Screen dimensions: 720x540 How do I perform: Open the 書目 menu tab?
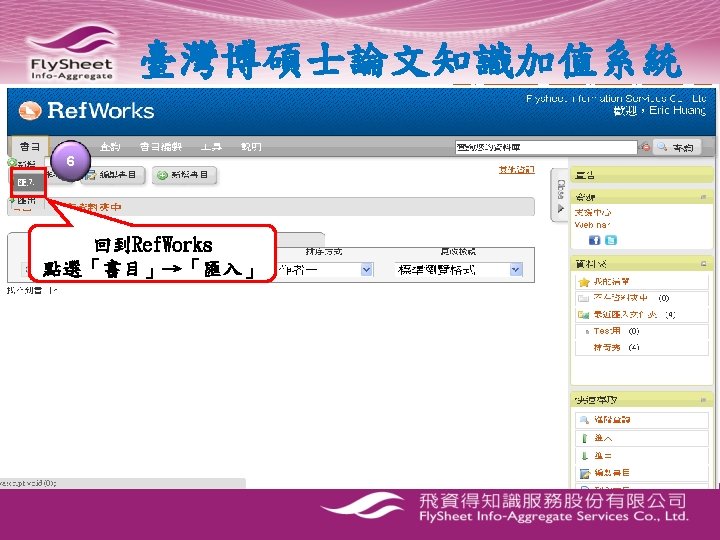click(29, 146)
